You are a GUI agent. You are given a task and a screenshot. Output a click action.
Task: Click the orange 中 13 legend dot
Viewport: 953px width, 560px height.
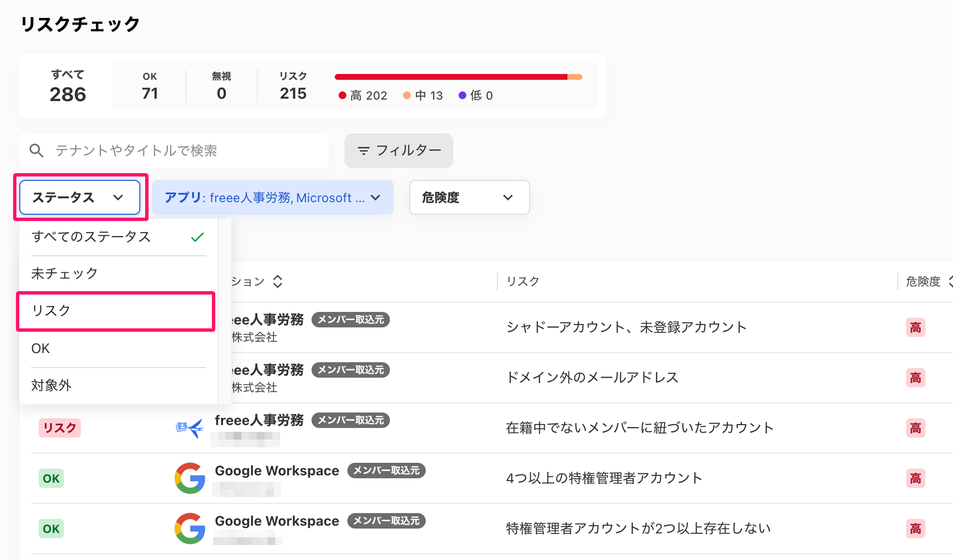407,95
